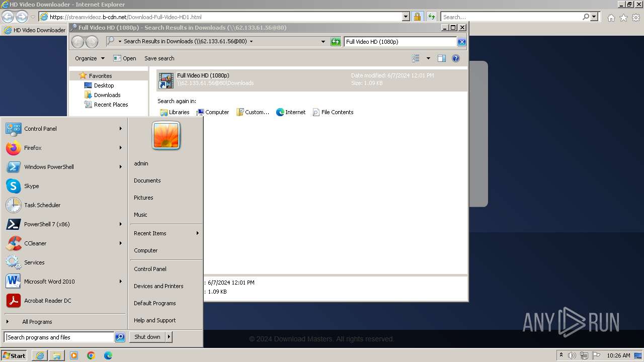Screen dimensions: 644x362
Task: Click the Internet Explorer taskbar icon
Action: click(40, 355)
